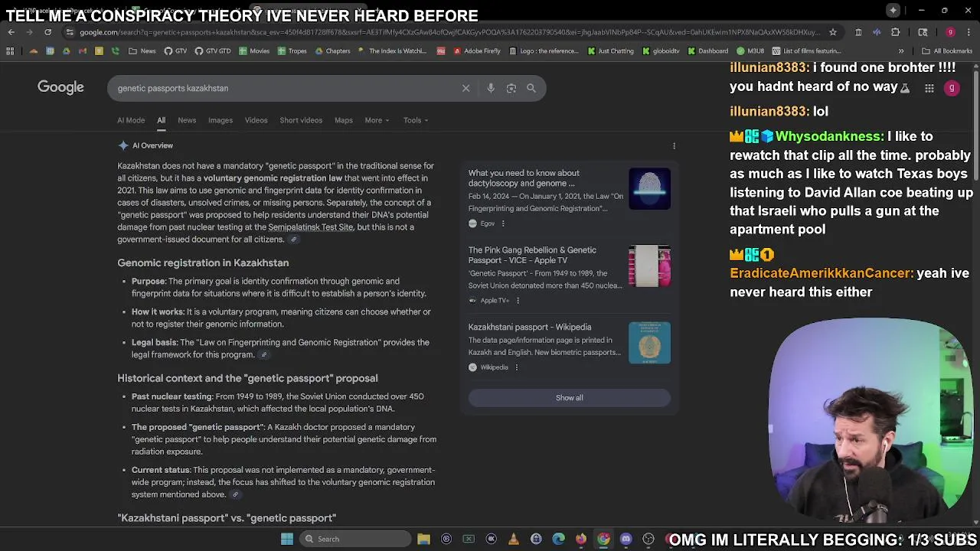Switch to Short videos tab

(301, 120)
